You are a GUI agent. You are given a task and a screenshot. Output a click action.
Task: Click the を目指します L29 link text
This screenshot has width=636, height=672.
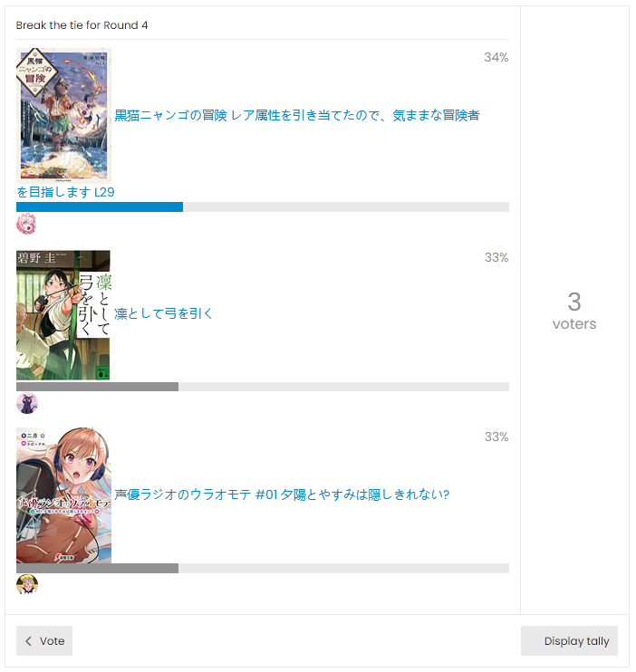pyautogui.click(x=65, y=192)
